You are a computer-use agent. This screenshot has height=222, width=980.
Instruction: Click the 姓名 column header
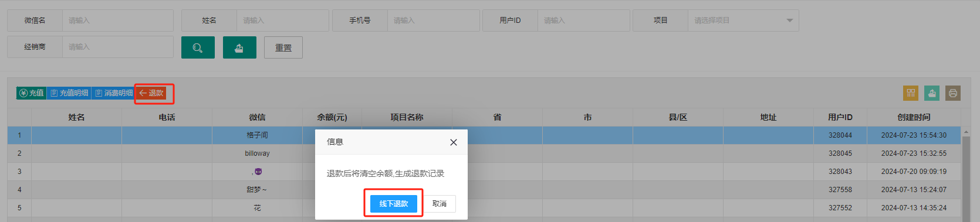76,117
